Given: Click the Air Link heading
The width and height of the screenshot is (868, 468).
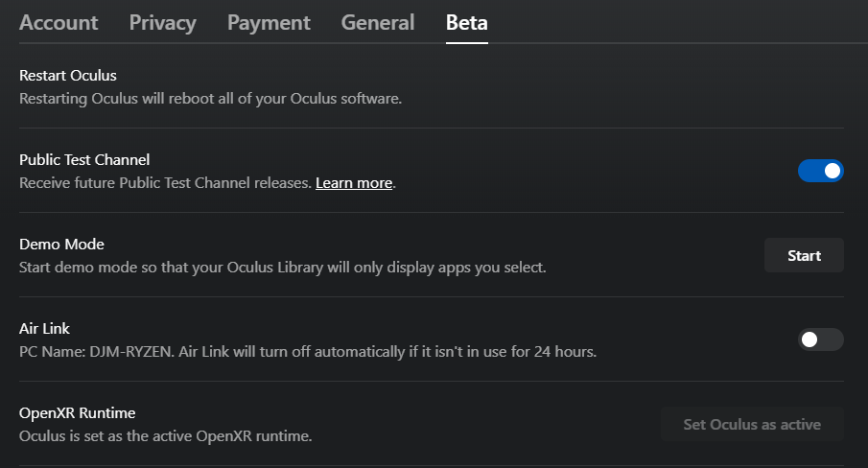Looking at the screenshot, I should coord(44,328).
